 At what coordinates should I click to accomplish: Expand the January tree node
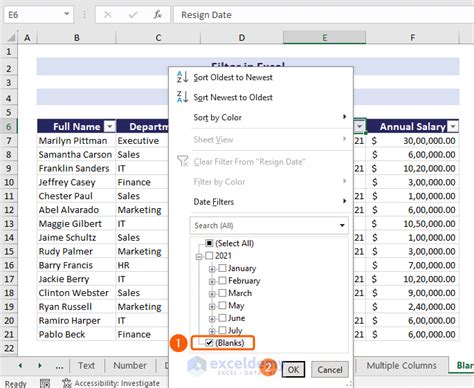click(x=212, y=269)
